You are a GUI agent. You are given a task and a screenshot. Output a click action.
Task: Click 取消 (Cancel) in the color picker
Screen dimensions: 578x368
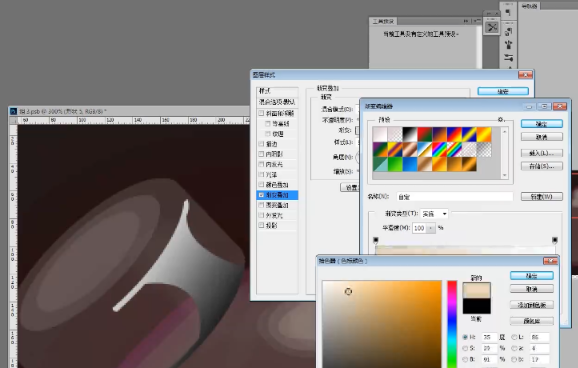tap(532, 289)
